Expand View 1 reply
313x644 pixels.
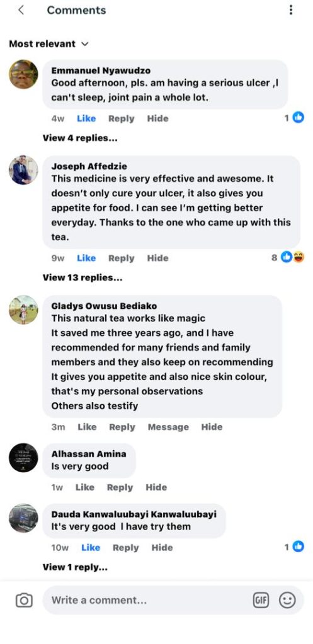point(76,567)
